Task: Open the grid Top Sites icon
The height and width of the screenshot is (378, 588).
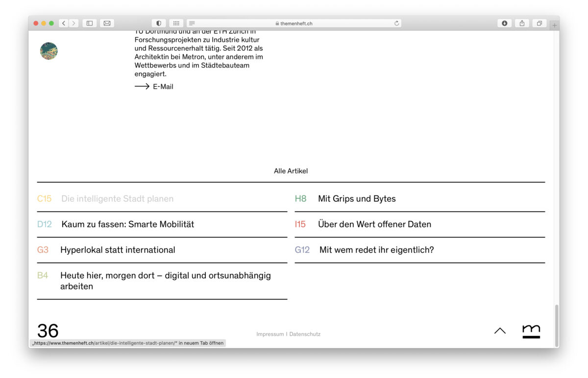Action: coord(176,23)
